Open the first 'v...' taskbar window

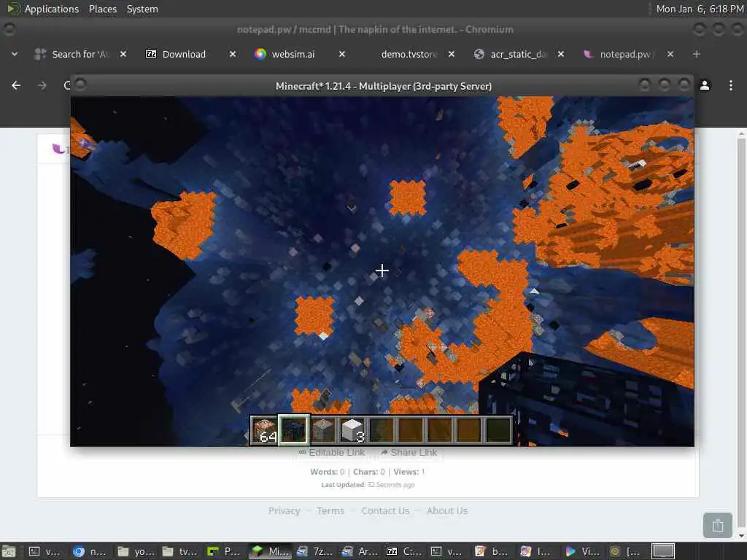44,551
